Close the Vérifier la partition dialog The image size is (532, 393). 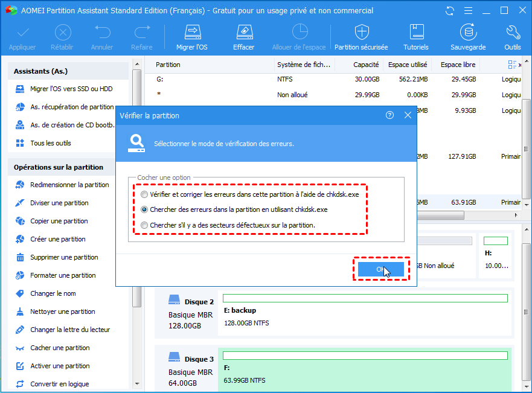pos(408,115)
